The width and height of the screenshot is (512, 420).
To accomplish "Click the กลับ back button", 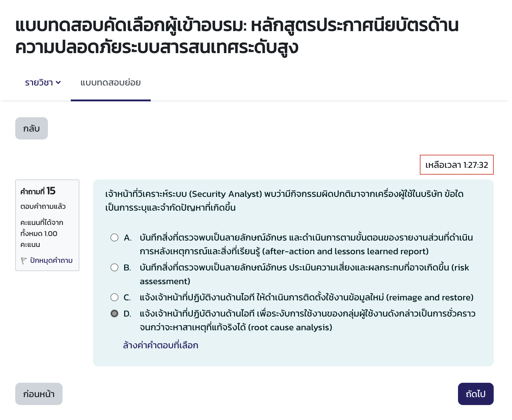I will pos(31,128).
